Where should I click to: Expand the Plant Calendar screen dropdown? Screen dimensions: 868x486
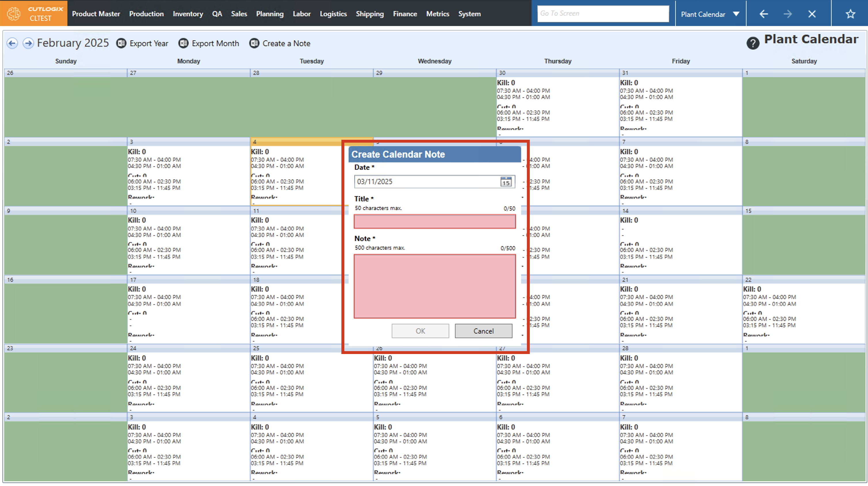[736, 14]
